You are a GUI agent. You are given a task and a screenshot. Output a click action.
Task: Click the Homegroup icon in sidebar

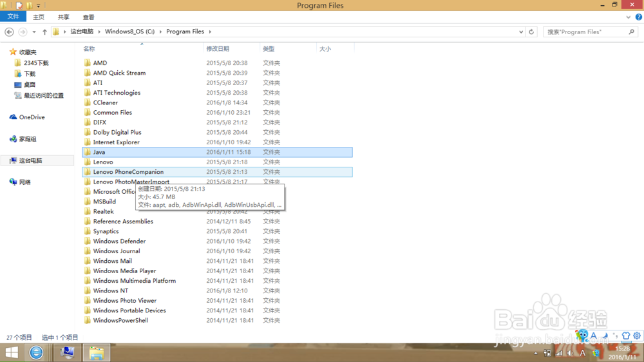point(13,139)
